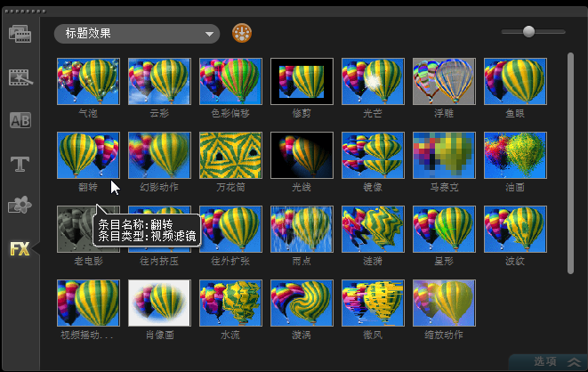Image resolution: width=588 pixels, height=372 pixels.
Task: Adjust the thumbnail size slider handle
Action: click(528, 31)
